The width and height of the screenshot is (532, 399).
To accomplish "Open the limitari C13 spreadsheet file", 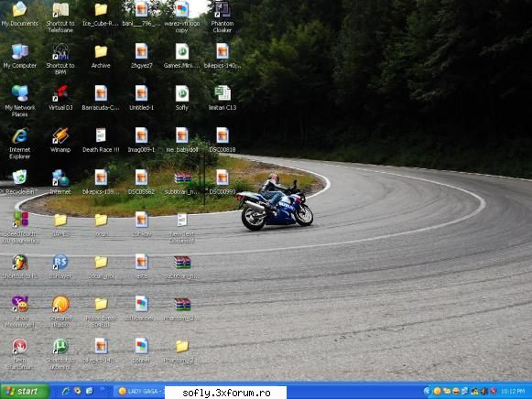I will pos(223,98).
